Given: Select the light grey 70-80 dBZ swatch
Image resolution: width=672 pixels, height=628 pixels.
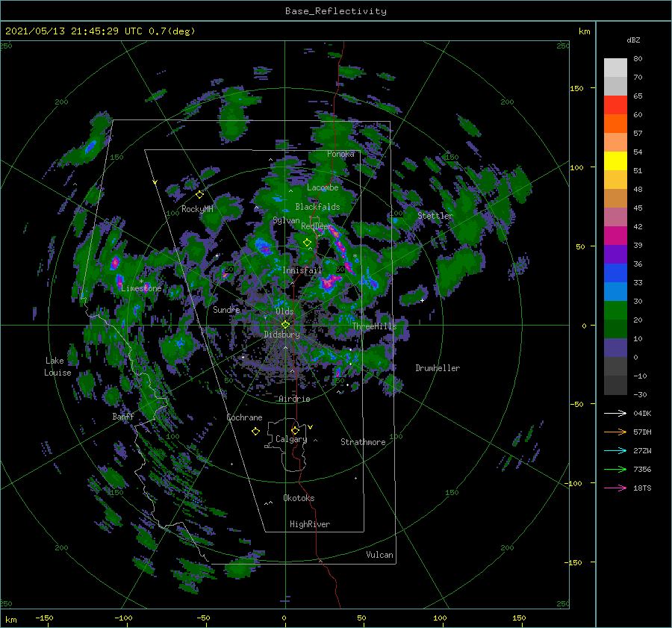Looking at the screenshot, I should click(x=615, y=68).
